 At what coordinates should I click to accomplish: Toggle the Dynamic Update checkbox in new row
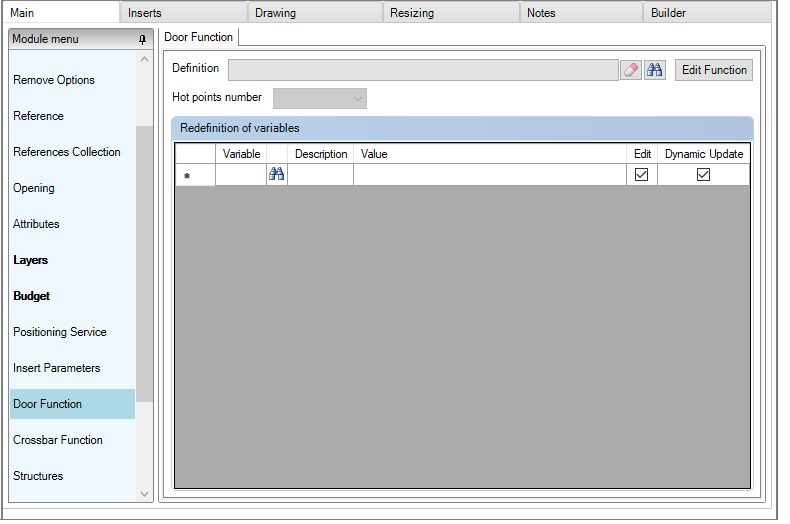(703, 174)
